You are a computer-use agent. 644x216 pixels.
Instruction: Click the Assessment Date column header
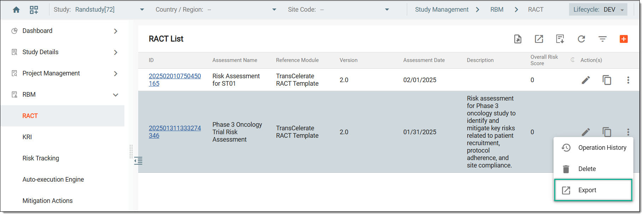(424, 60)
